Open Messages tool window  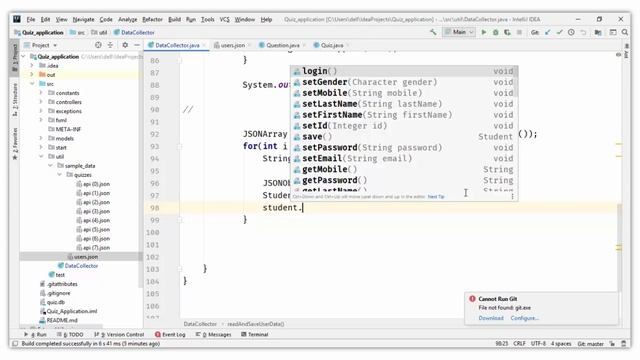click(x=213, y=334)
